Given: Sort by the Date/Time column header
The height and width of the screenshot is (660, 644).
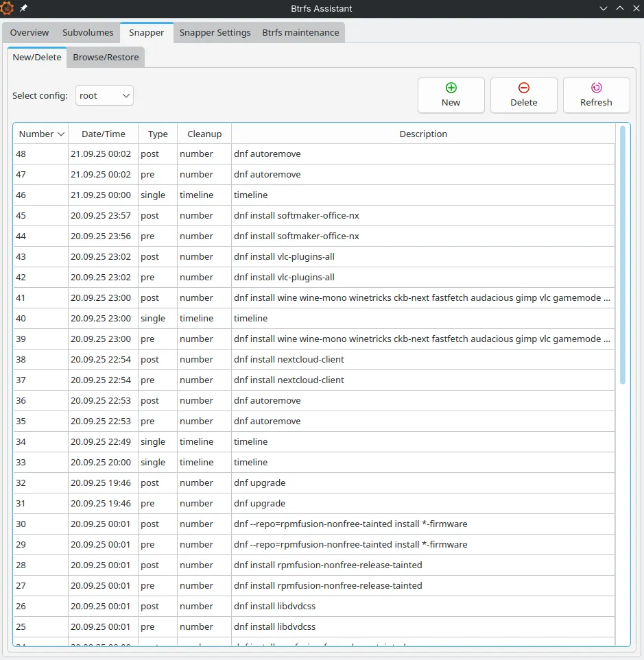Looking at the screenshot, I should coord(103,134).
